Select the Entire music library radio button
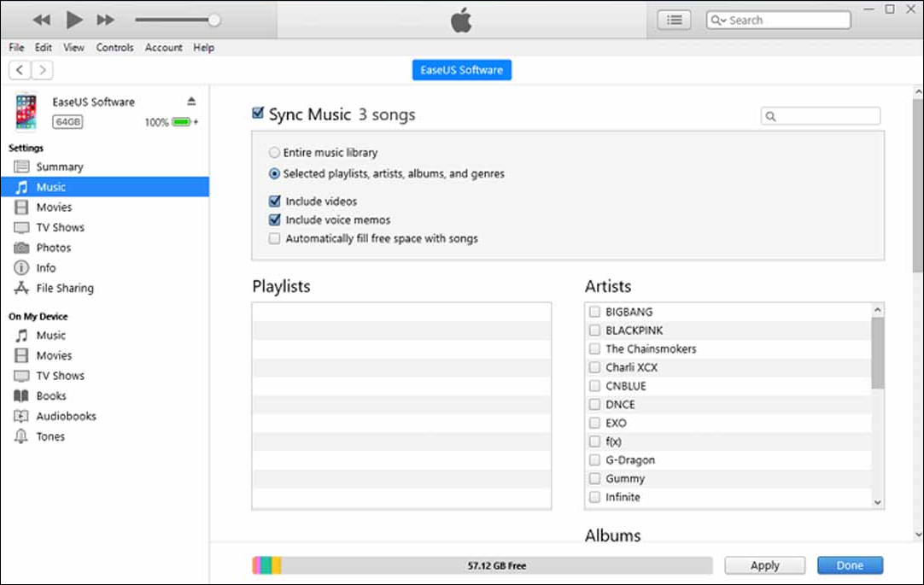 coord(274,151)
